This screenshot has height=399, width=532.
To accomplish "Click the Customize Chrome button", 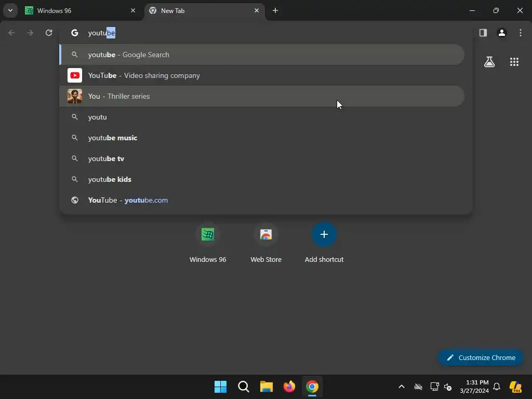I will coord(481,357).
